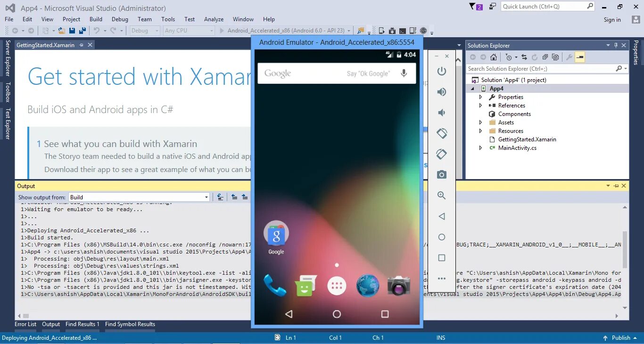This screenshot has height=344, width=644.
Task: Open Camera app in Android dock
Action: (399, 286)
